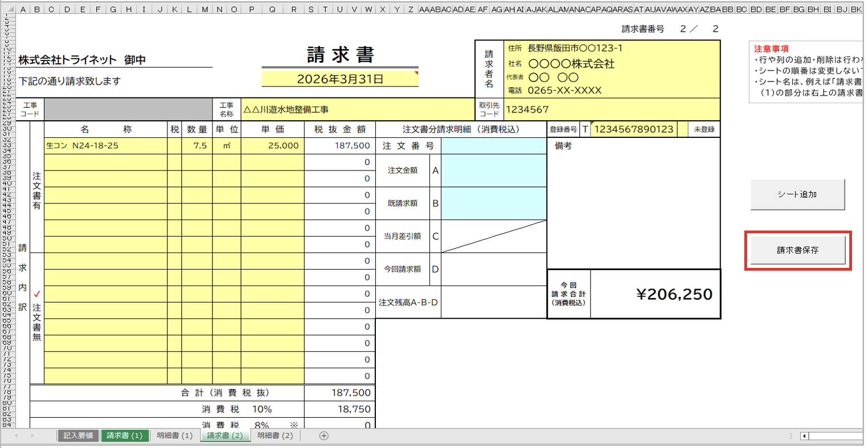The image size is (868, 448).
Task: Click the horizontal scrollbar left arrow
Action: (804, 436)
